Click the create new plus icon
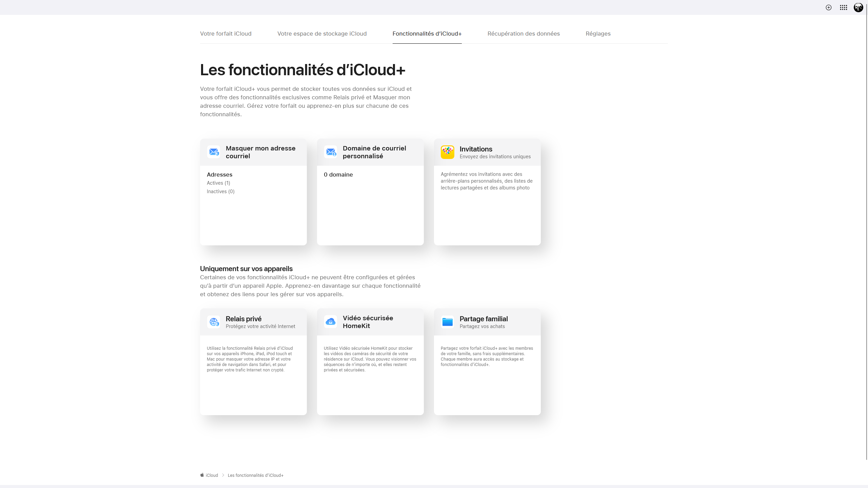The height and width of the screenshot is (488, 868). pos(828,7)
